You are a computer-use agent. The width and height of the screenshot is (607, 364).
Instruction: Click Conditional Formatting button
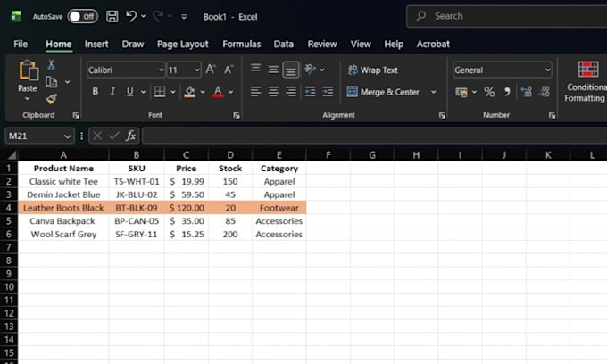coord(586,81)
